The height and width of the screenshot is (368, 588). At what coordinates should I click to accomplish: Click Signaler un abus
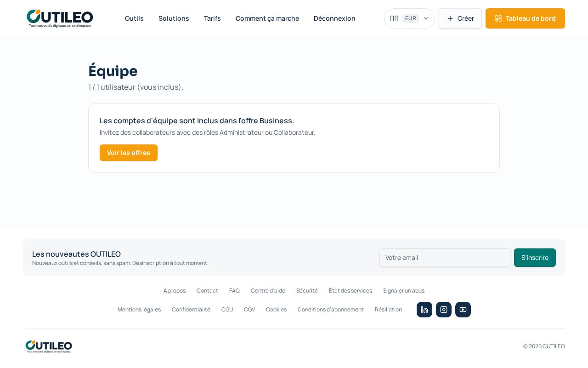[x=404, y=291]
